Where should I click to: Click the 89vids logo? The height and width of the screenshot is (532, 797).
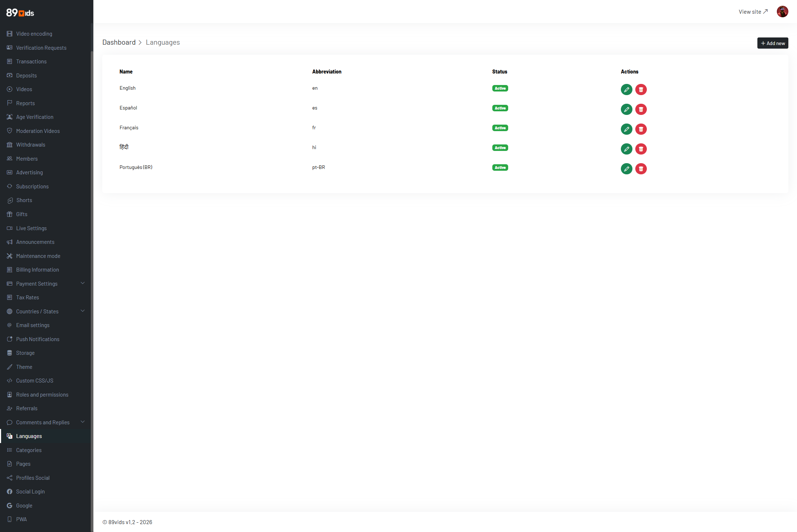tap(20, 13)
